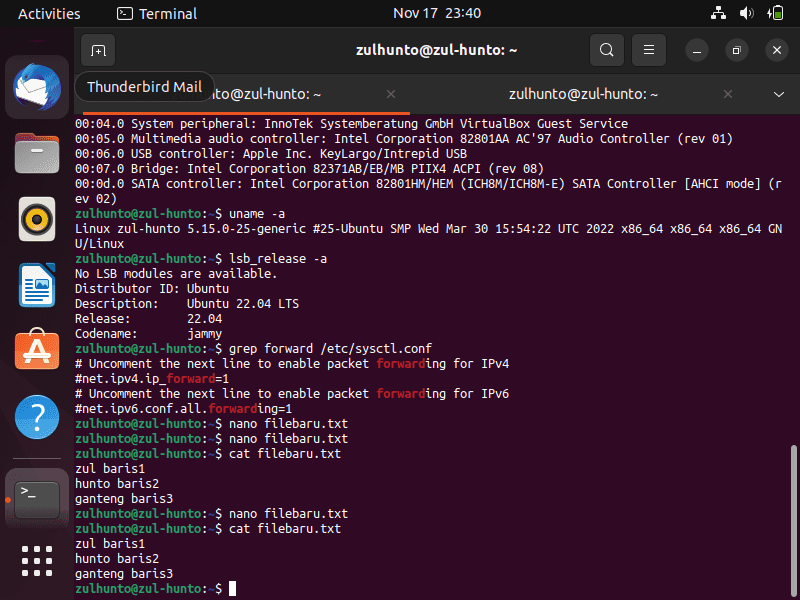Select the first terminal tab
This screenshot has width=800, height=600.
click(x=246, y=94)
